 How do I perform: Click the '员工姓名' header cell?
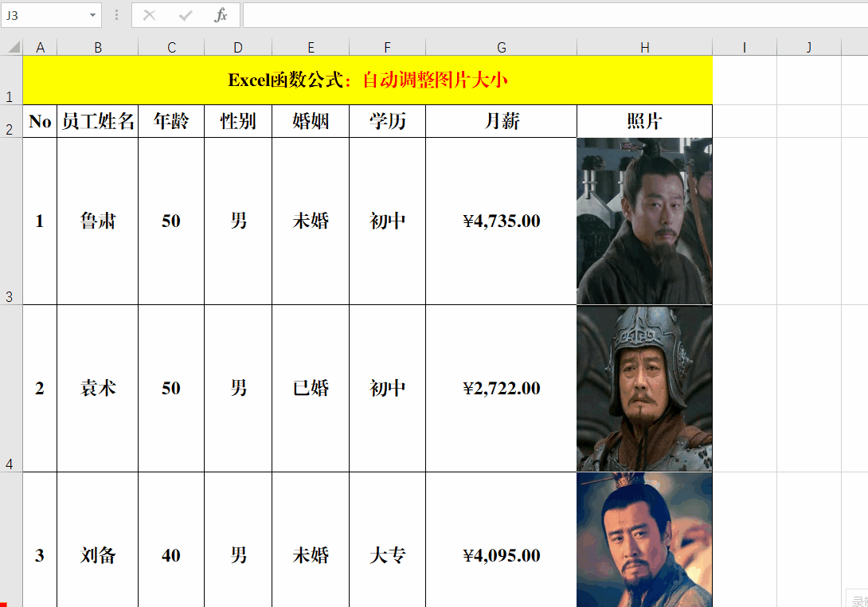(x=97, y=121)
